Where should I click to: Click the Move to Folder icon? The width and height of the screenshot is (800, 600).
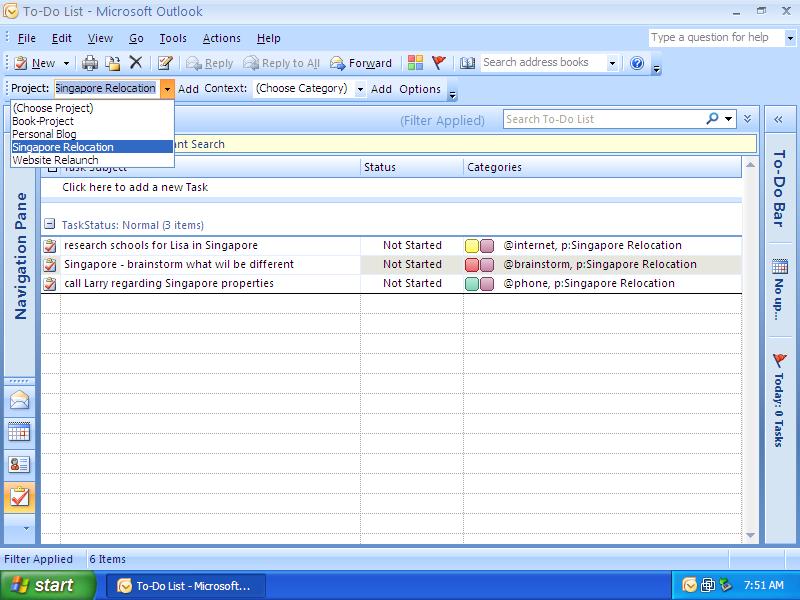pos(113,63)
